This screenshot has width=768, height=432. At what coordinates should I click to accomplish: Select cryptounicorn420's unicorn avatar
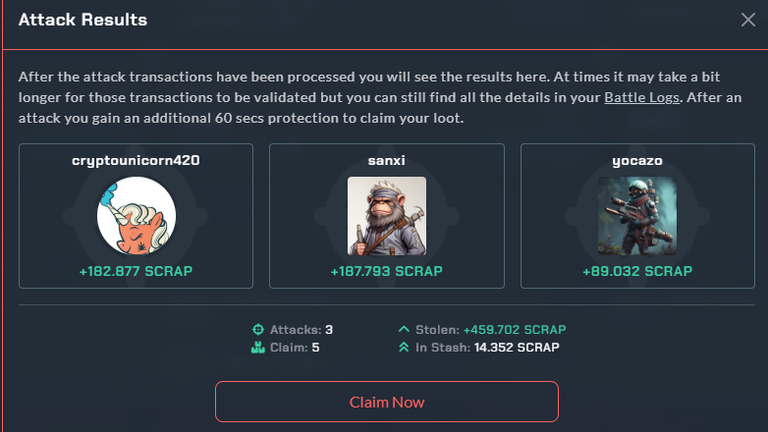136,216
